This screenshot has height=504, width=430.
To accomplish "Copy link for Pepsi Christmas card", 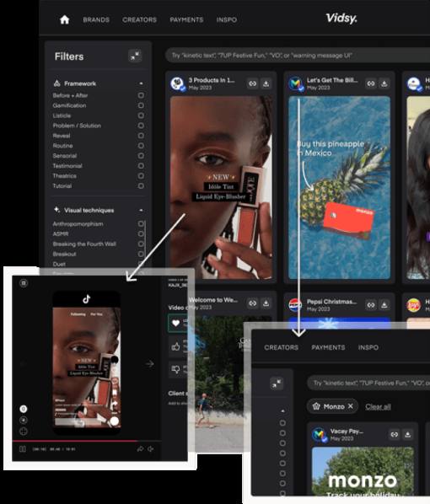I will [x=371, y=305].
